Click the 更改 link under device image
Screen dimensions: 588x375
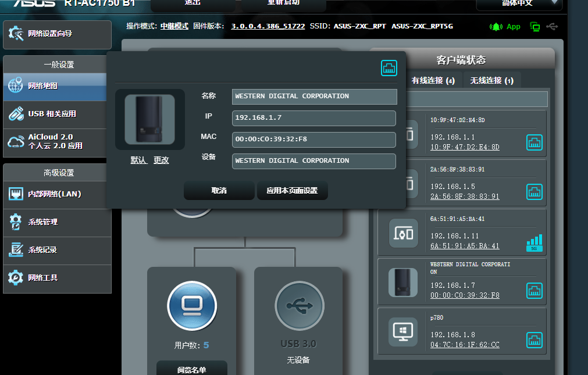[161, 160]
